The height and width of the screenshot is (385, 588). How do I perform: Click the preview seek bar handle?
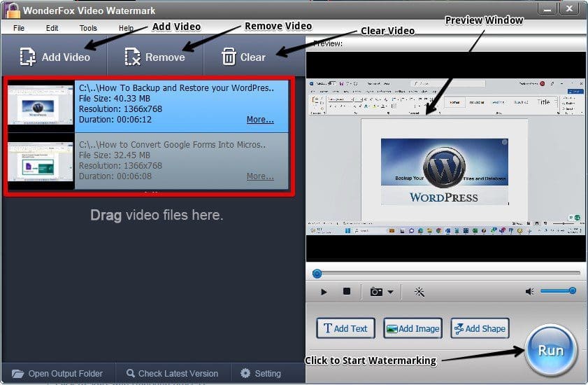coord(317,274)
